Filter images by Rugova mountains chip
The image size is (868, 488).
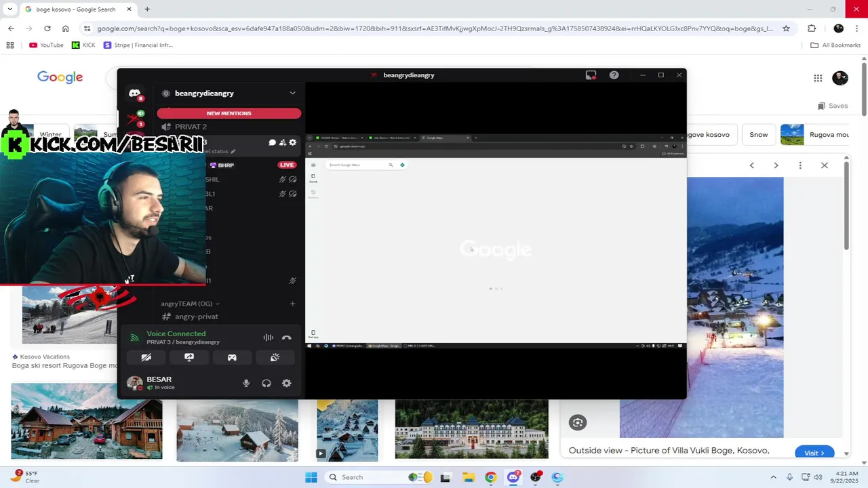pos(815,134)
